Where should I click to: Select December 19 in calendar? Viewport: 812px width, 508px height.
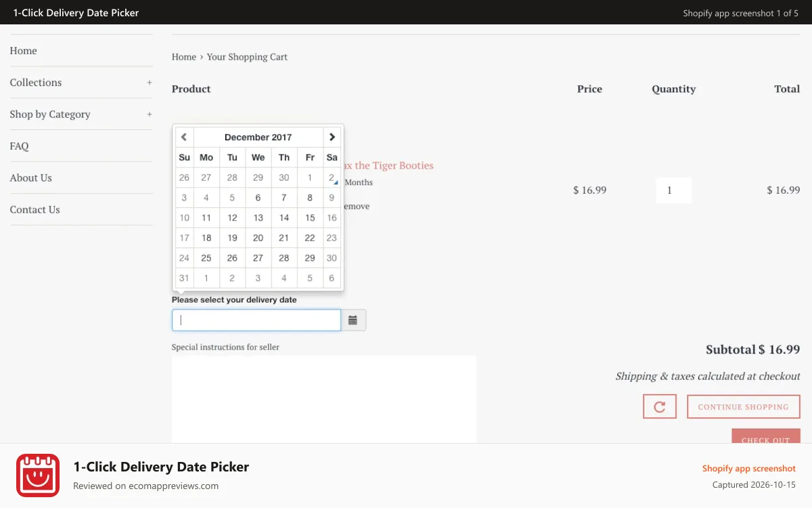232,238
